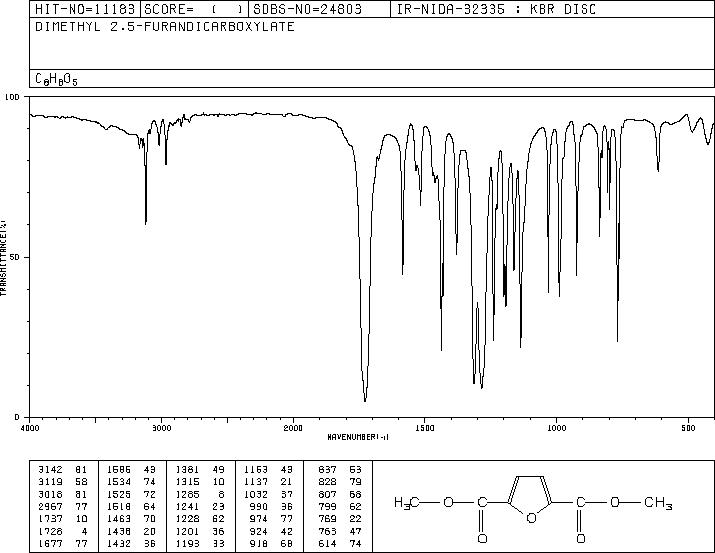Click the left H3C methyl label in structure

407,503
